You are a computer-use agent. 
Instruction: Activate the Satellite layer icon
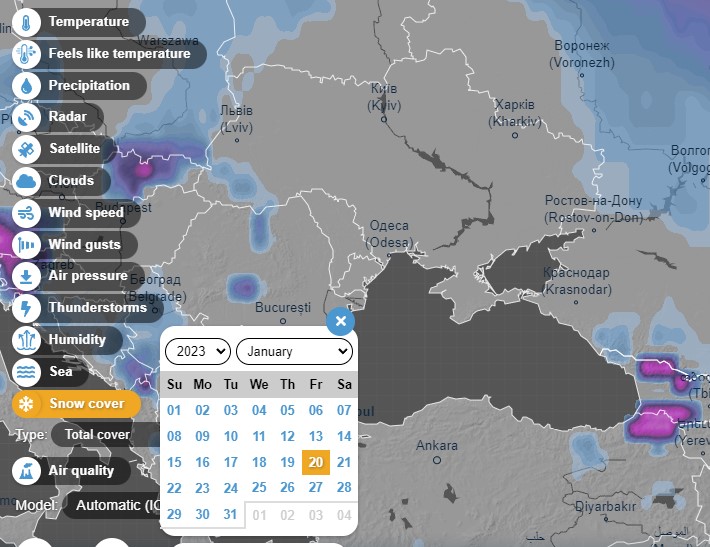(x=26, y=149)
